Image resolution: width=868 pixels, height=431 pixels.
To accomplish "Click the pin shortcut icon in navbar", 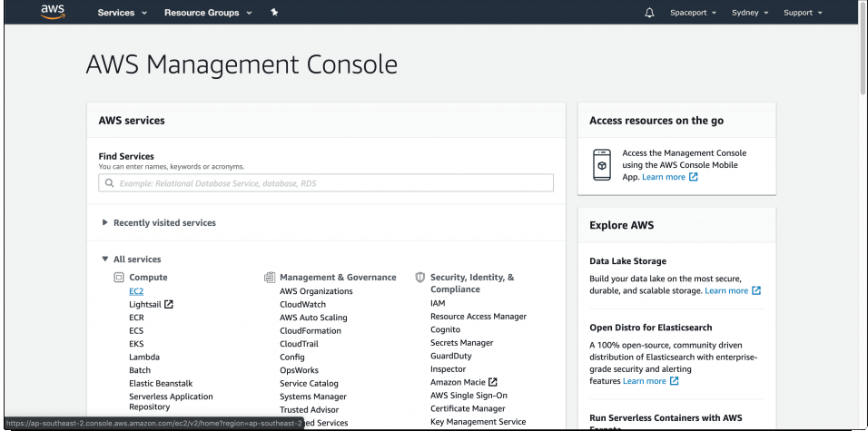I will 275,13.
